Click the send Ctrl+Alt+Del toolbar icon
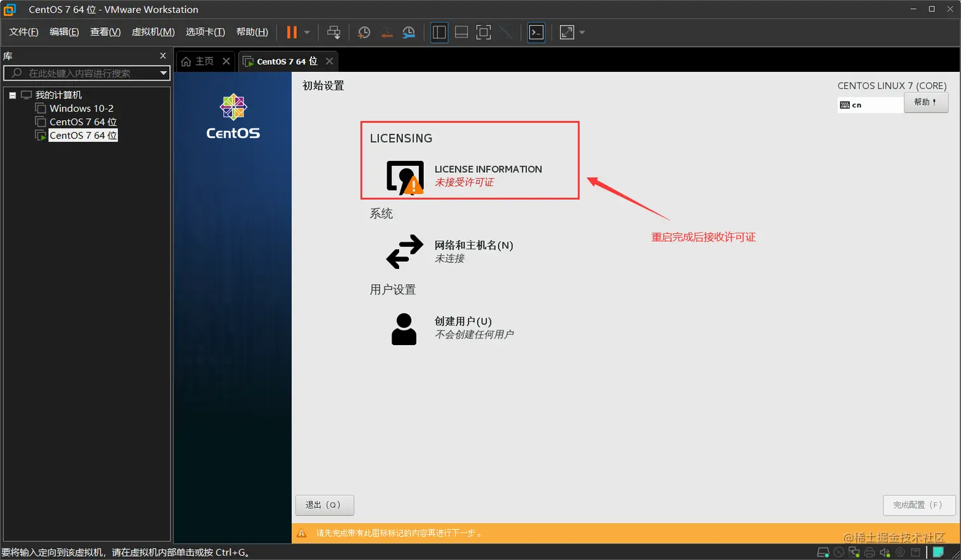The height and width of the screenshot is (560, 961). 334,32
